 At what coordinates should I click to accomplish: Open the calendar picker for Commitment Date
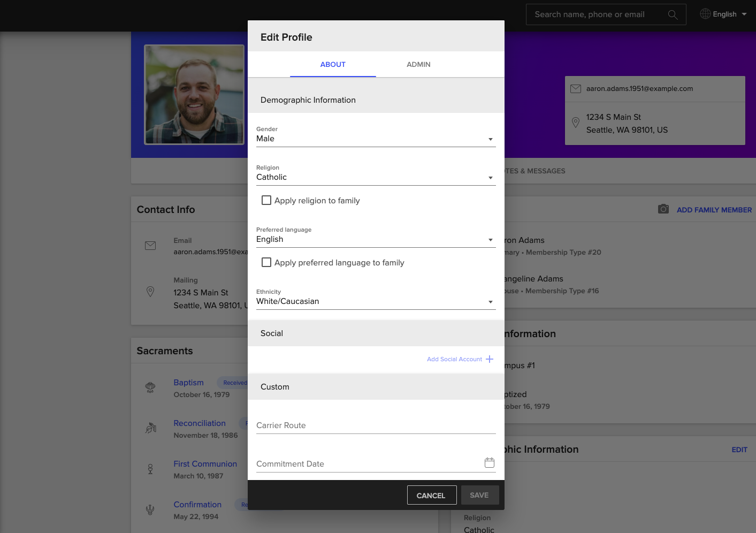pos(489,462)
